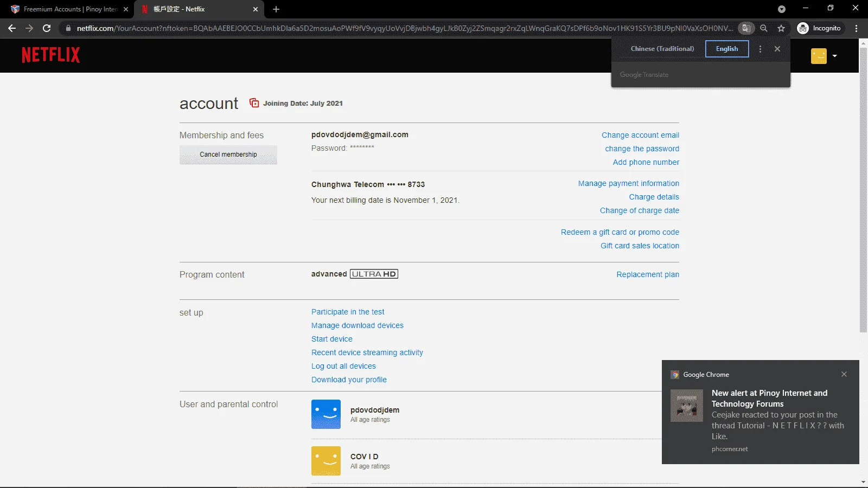Click the Google Translate icon in address bar
Image resolution: width=868 pixels, height=488 pixels.
(746, 28)
